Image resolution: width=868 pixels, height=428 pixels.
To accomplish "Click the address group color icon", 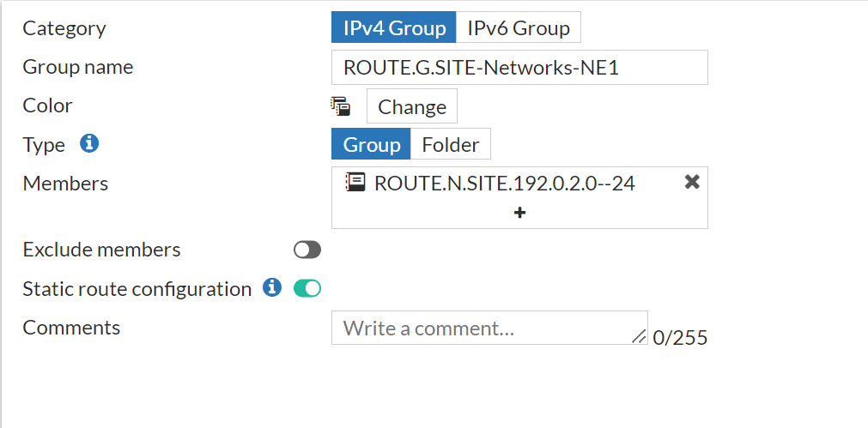I will (341, 106).
